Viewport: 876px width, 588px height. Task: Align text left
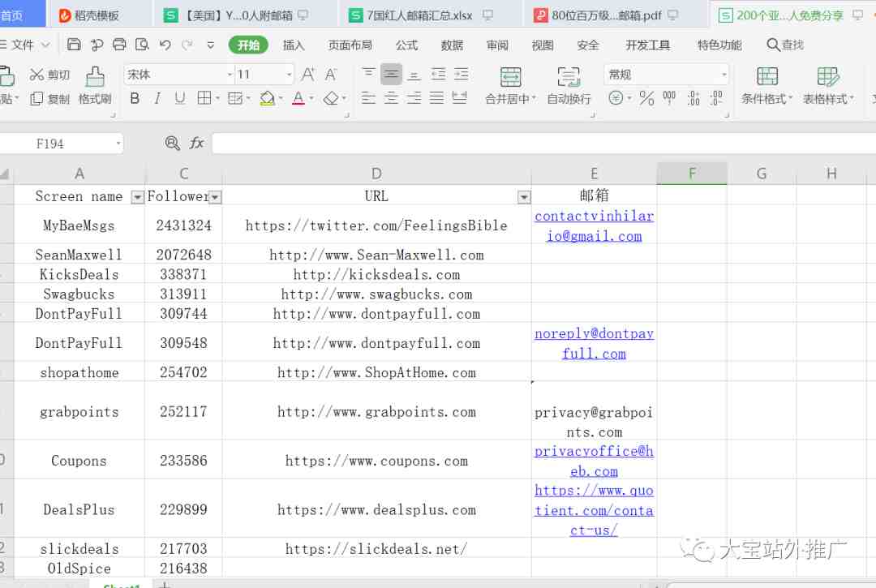tap(368, 98)
